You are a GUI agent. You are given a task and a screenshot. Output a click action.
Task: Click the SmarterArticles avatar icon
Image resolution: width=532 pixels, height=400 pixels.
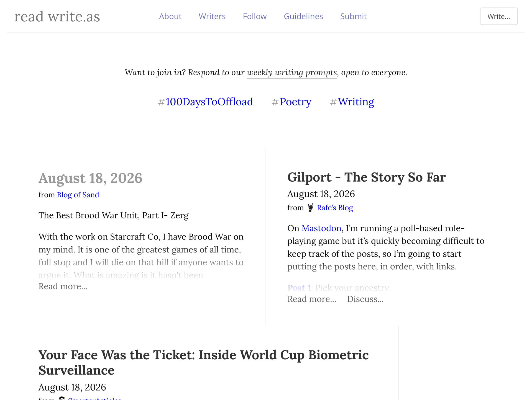[x=62, y=398]
